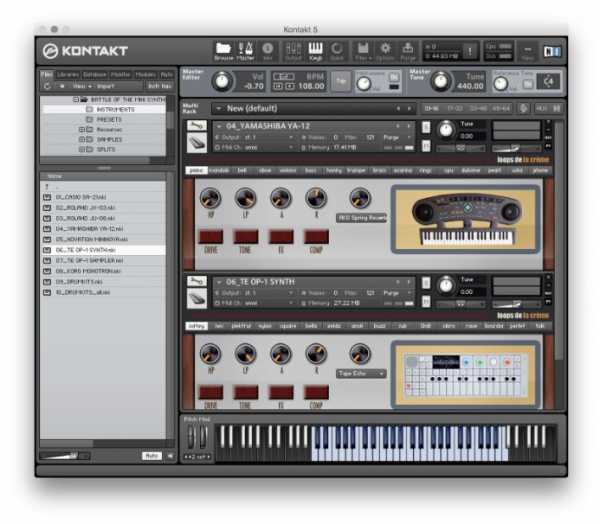
Task: Switch to the Libraries browser tab
Action: 68,74
